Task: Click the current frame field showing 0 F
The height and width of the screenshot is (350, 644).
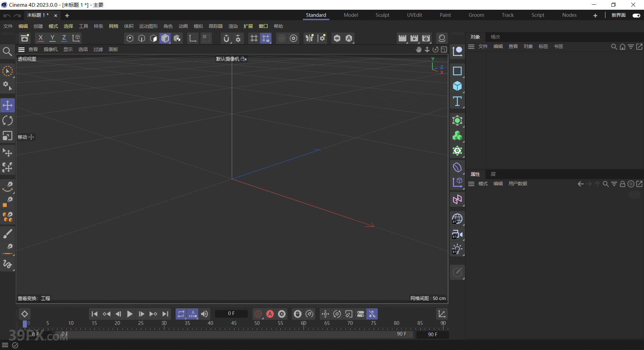Action: pyautogui.click(x=231, y=313)
